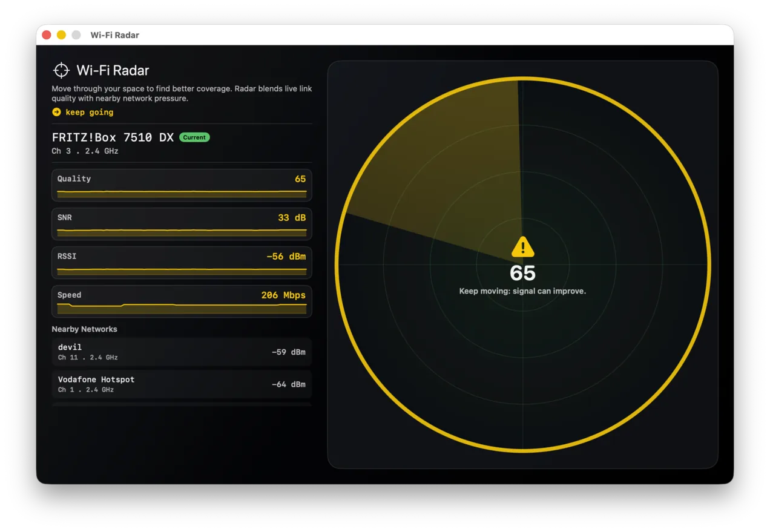Minimize the Wi-Fi Radar window
This screenshot has height=532, width=770.
(x=61, y=35)
